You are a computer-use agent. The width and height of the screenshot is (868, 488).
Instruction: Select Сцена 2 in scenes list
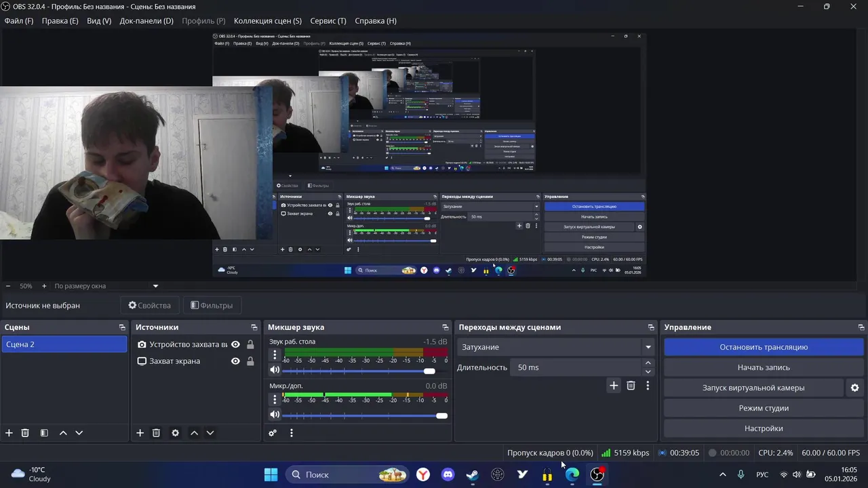[x=64, y=344]
